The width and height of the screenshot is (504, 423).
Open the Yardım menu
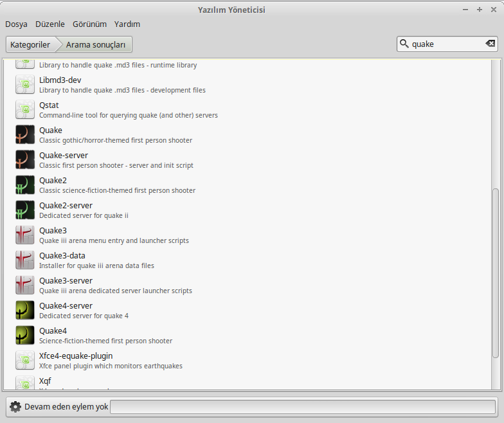coord(127,24)
